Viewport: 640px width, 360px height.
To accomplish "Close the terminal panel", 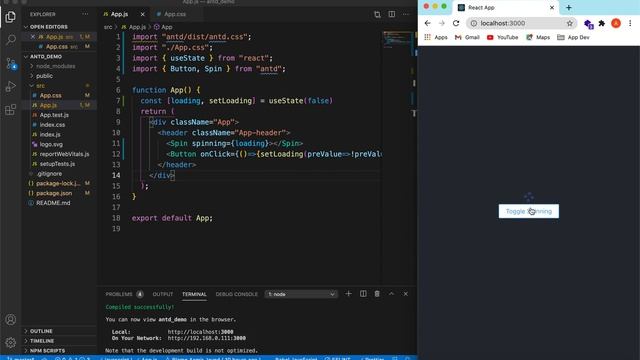I will pyautogui.click(x=405, y=294).
